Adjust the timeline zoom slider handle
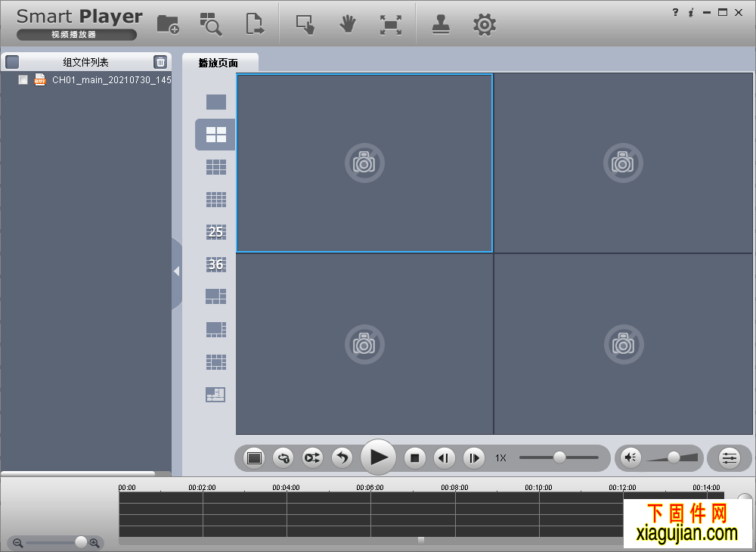This screenshot has width=756, height=552. pyautogui.click(x=81, y=542)
